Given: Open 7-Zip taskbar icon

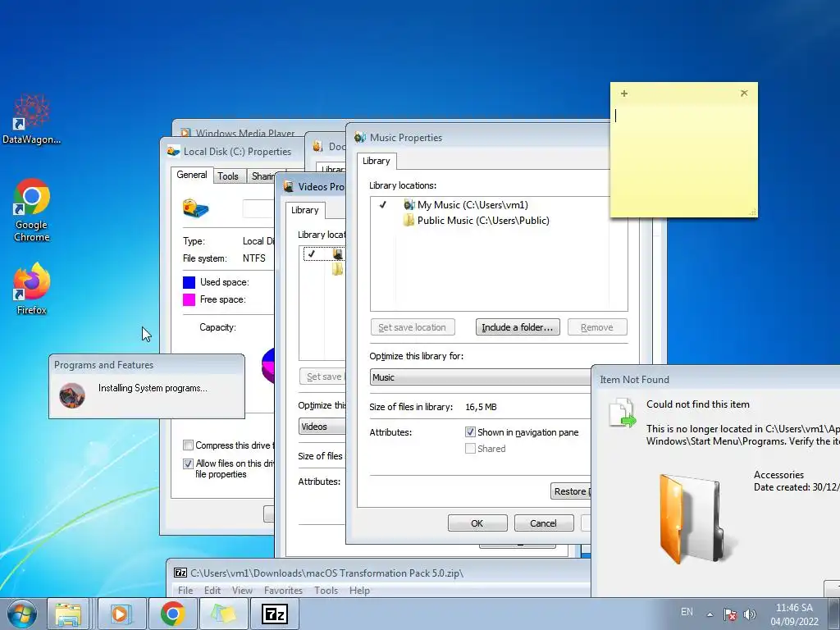Looking at the screenshot, I should click(x=274, y=614).
